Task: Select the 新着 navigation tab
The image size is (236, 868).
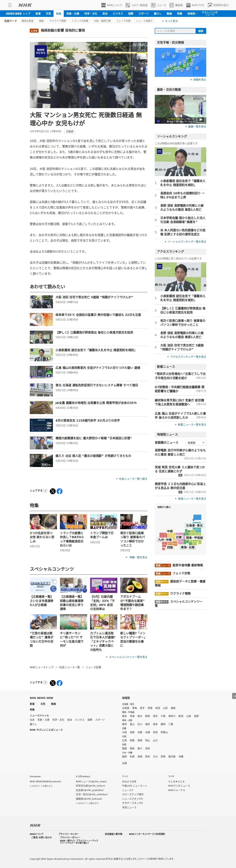Action: 38,13
